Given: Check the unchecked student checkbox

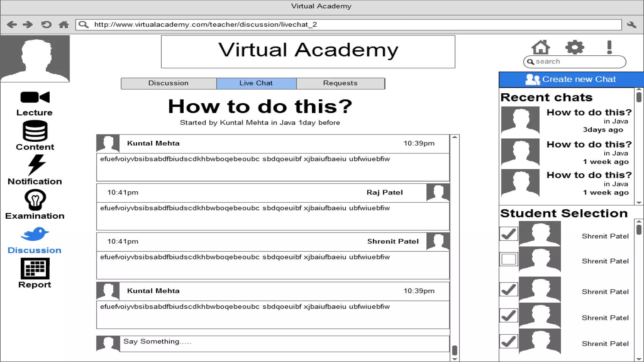Looking at the screenshot, I should (x=508, y=259).
